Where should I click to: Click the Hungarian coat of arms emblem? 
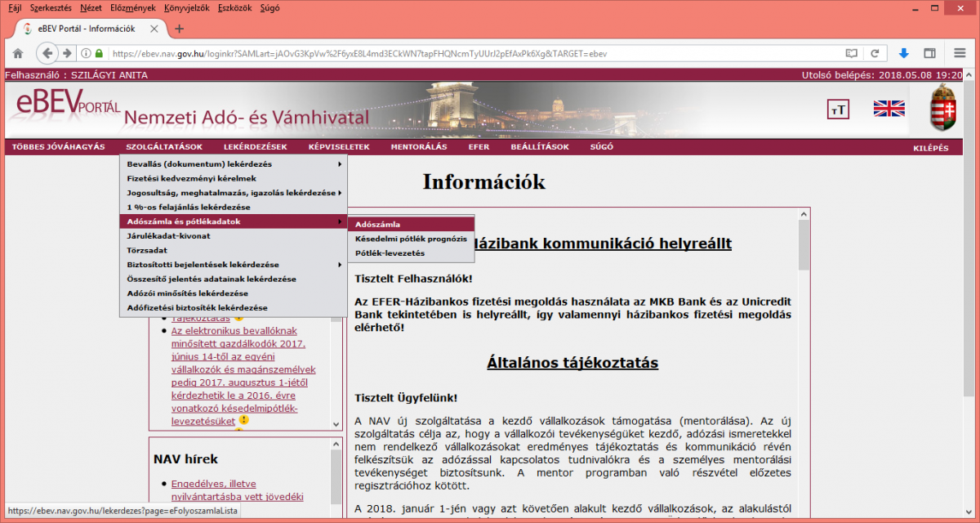click(x=944, y=107)
